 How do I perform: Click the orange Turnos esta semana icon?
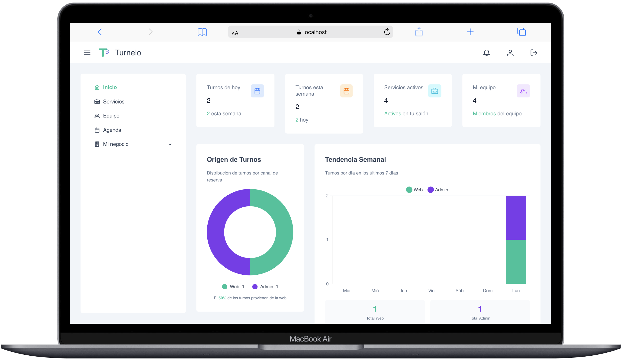(346, 91)
